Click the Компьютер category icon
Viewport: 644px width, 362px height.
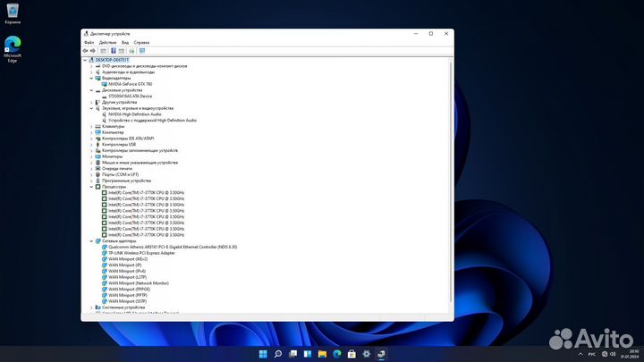(97, 132)
